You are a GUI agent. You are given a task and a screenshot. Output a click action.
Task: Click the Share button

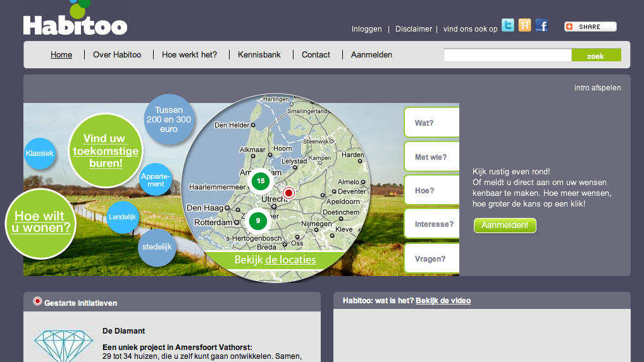click(x=590, y=27)
